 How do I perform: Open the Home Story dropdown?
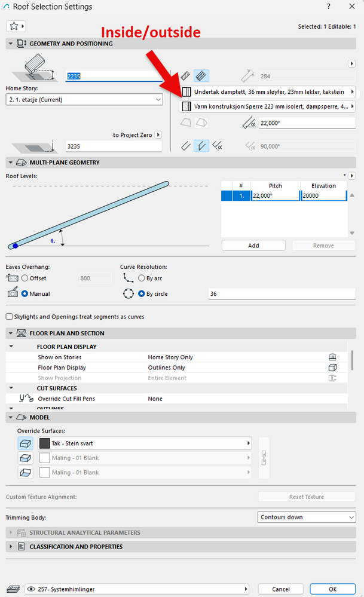click(84, 100)
